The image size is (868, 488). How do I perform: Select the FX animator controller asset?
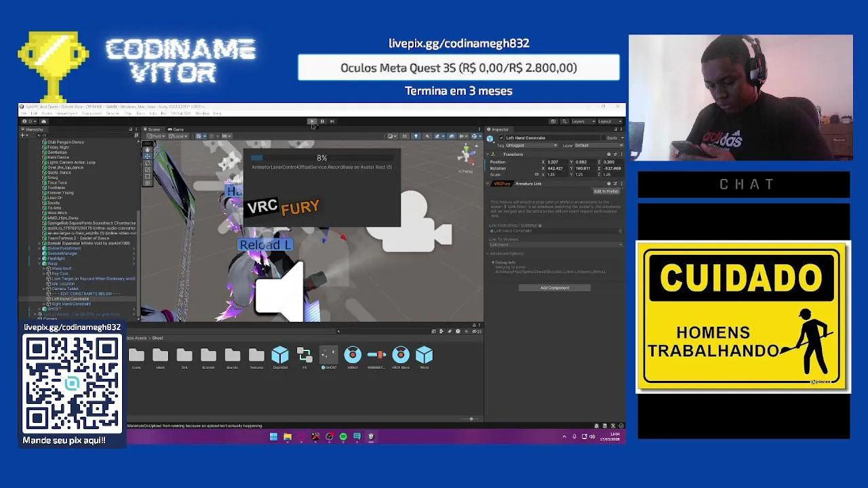point(304,357)
